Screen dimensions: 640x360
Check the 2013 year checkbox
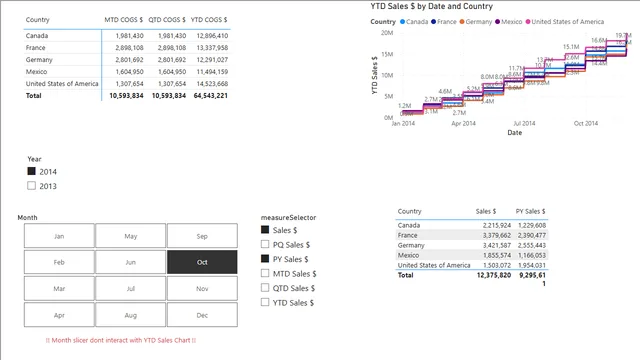point(31,185)
